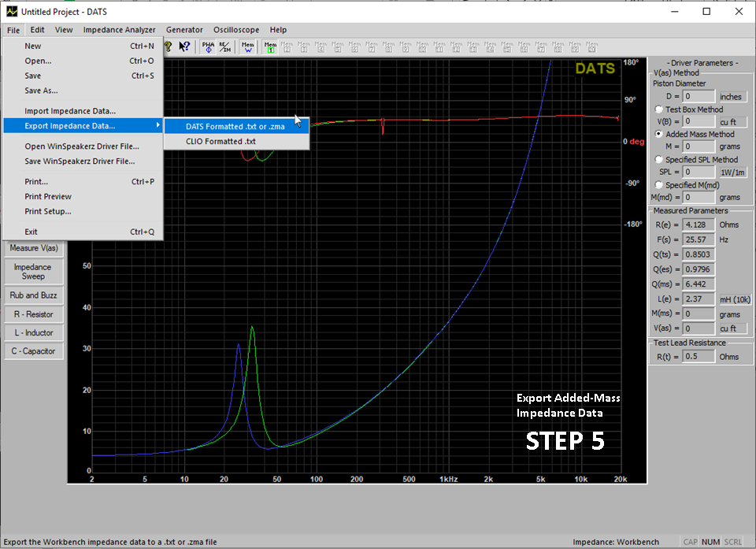The width and height of the screenshot is (756, 549).
Task: Click the Measure V(as) button
Action: click(34, 248)
